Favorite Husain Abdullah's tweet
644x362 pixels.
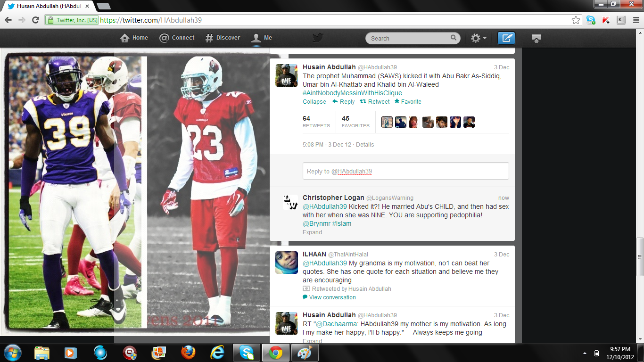click(x=408, y=102)
